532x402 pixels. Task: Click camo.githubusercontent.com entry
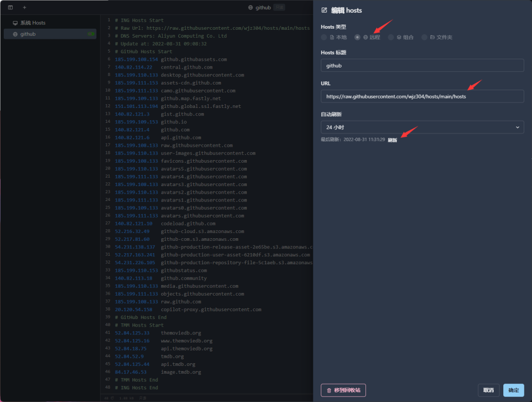[x=198, y=90]
